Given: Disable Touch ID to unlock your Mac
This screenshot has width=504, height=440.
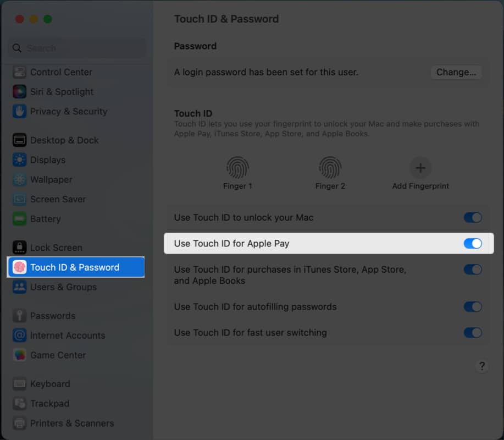Looking at the screenshot, I should click(x=473, y=217).
